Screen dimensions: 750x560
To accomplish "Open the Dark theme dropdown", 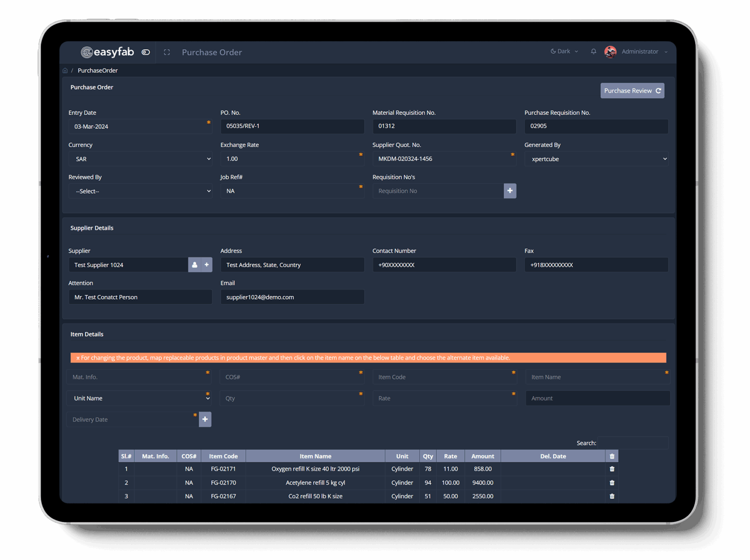I will click(564, 51).
